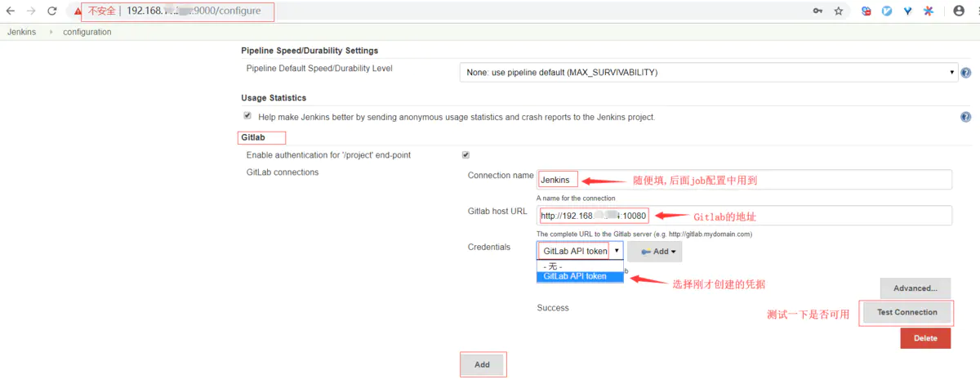
Task: Click the colorful asterisk extension icon
Action: click(x=929, y=11)
